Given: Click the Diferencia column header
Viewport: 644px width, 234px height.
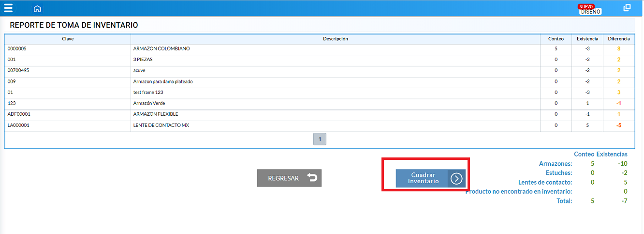Looking at the screenshot, I should pos(619,39).
